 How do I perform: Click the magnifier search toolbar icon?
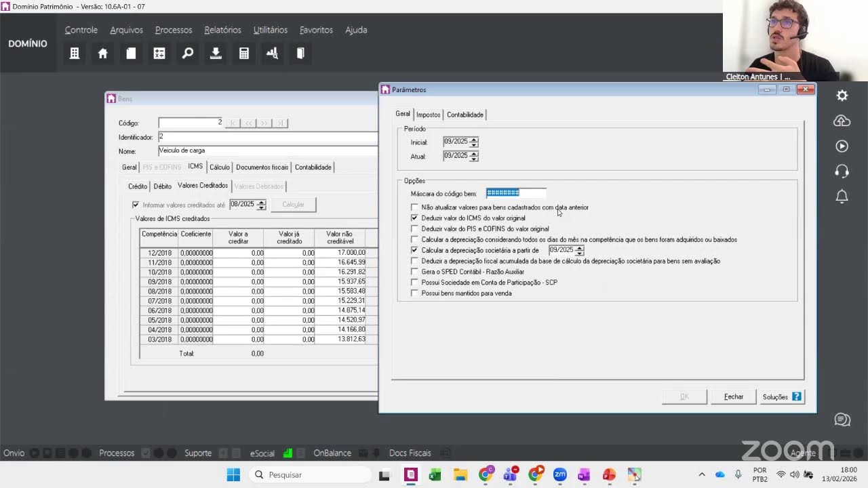coord(188,53)
